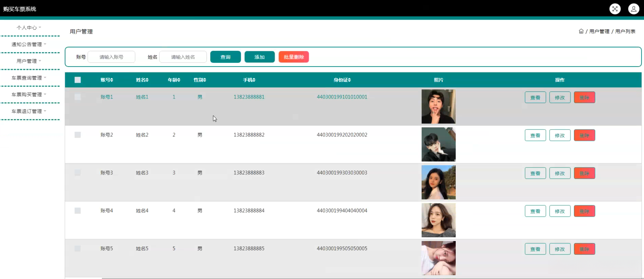Mark the checkbox for row 账号5
Image resolution: width=644 pixels, height=279 pixels.
(78, 249)
